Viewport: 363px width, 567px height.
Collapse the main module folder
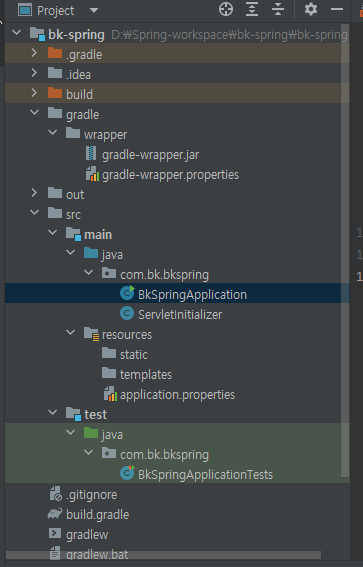pyautogui.click(x=53, y=232)
